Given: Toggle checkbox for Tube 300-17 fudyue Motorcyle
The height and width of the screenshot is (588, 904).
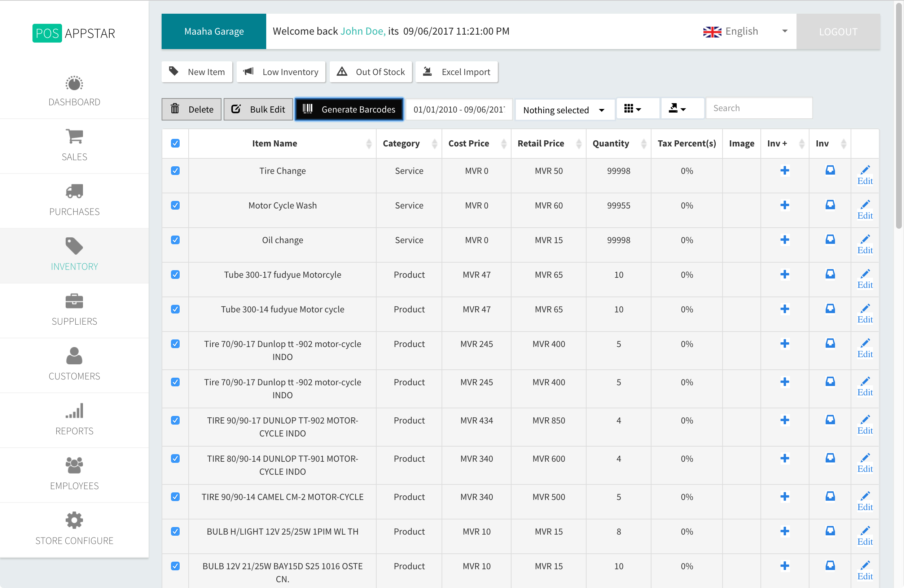Looking at the screenshot, I should [x=175, y=274].
